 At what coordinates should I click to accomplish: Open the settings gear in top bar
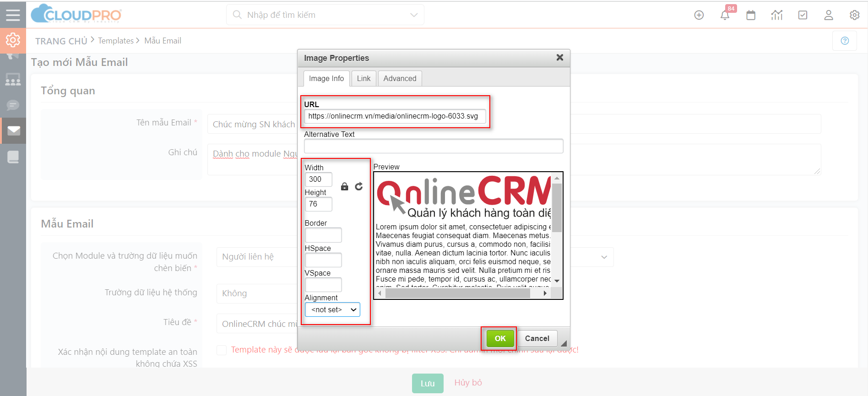pyautogui.click(x=854, y=15)
